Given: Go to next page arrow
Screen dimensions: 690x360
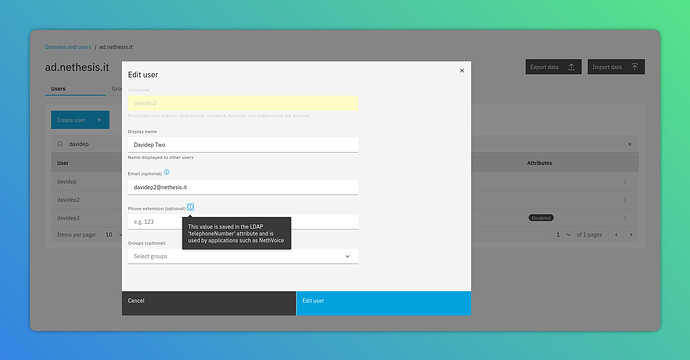Looking at the screenshot, I should click(x=631, y=235).
